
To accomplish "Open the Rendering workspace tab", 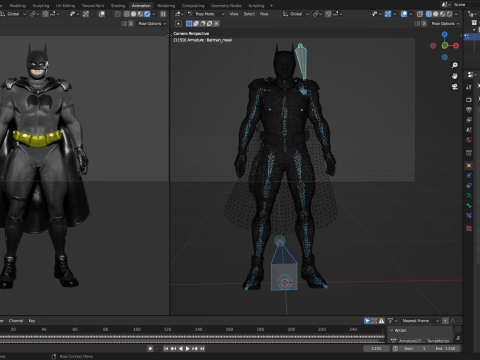I will 166,6.
